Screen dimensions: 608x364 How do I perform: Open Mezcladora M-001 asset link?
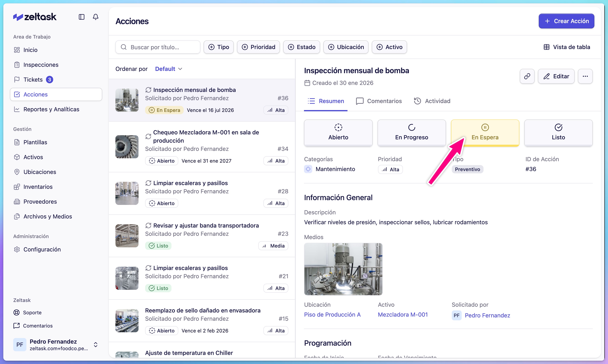403,315
